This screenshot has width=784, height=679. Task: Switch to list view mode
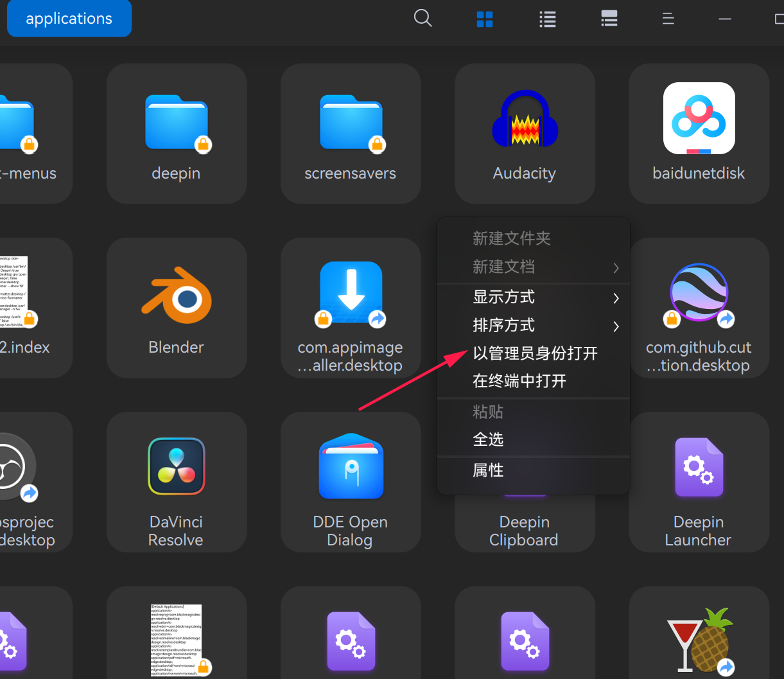[x=547, y=19]
